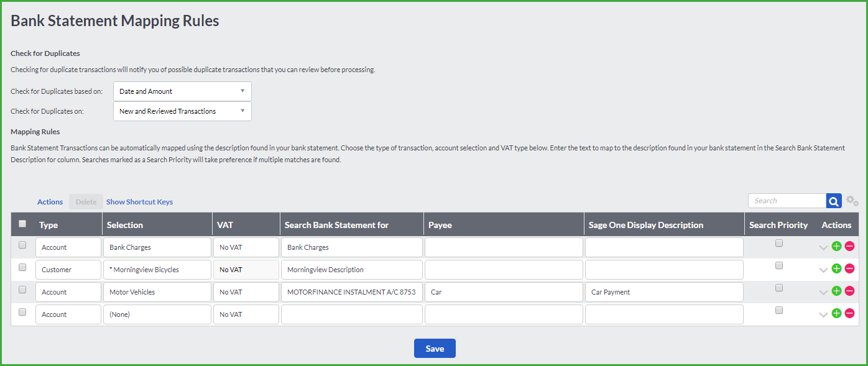Tick the select-all checkbox in table header
Image resolution: width=868 pixels, height=366 pixels.
point(22,224)
